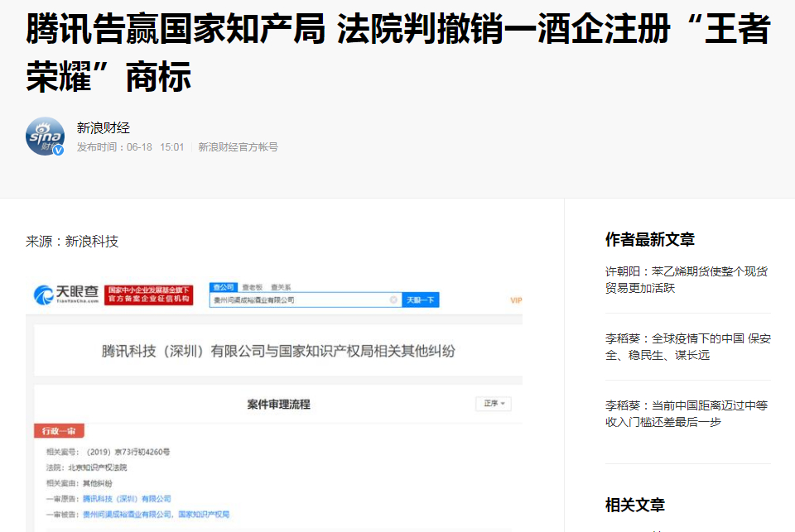
Task: Open article 李稻葵：当前中国距离迈过中等收入门槛
Action: pos(687,414)
